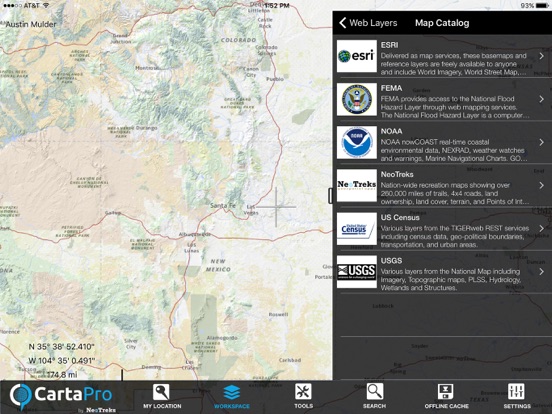Tap the NeoTreks recreation maps description
552x414 pixels.
coord(454,193)
